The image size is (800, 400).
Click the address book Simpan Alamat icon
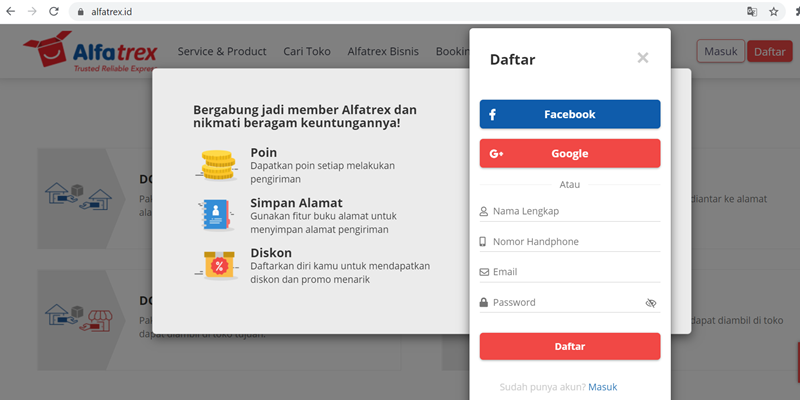coord(217,215)
